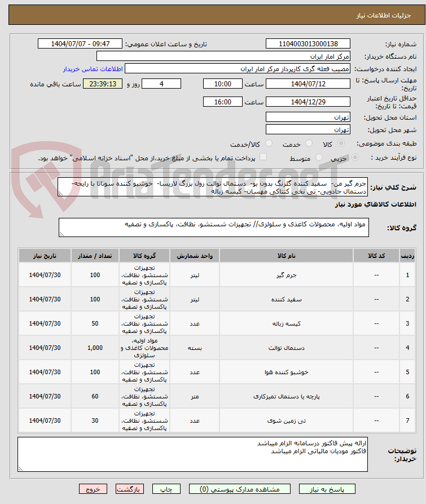426x504 pixels.
Task: Click the توضیحات خریدار text area
Action: click(192, 454)
